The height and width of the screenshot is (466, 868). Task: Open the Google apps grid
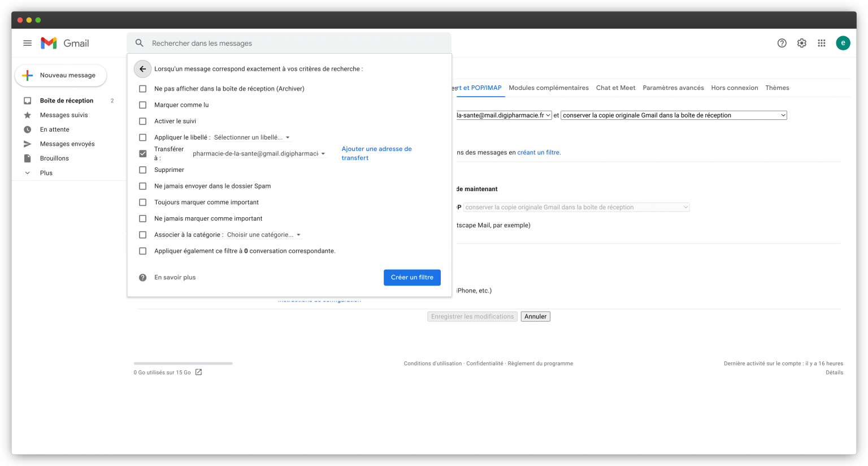821,43
